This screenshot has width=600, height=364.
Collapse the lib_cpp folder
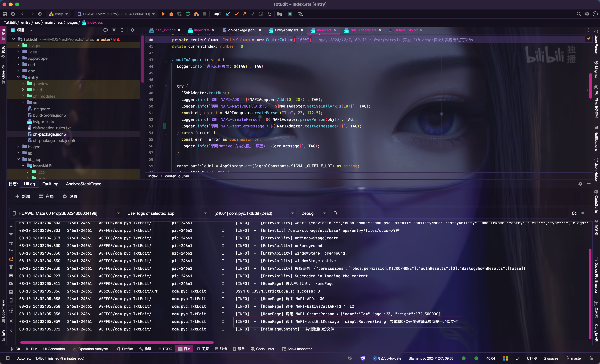point(18,160)
